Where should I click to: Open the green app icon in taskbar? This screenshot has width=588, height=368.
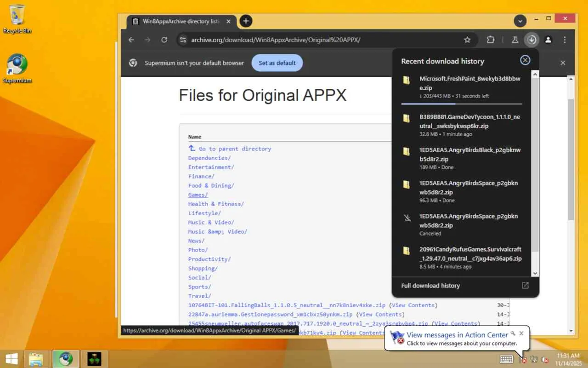[x=94, y=359]
